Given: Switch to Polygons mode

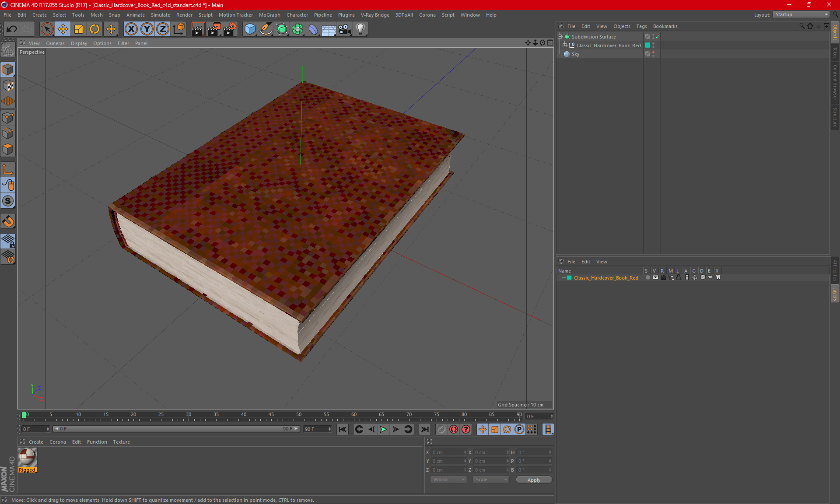Looking at the screenshot, I should point(8,149).
